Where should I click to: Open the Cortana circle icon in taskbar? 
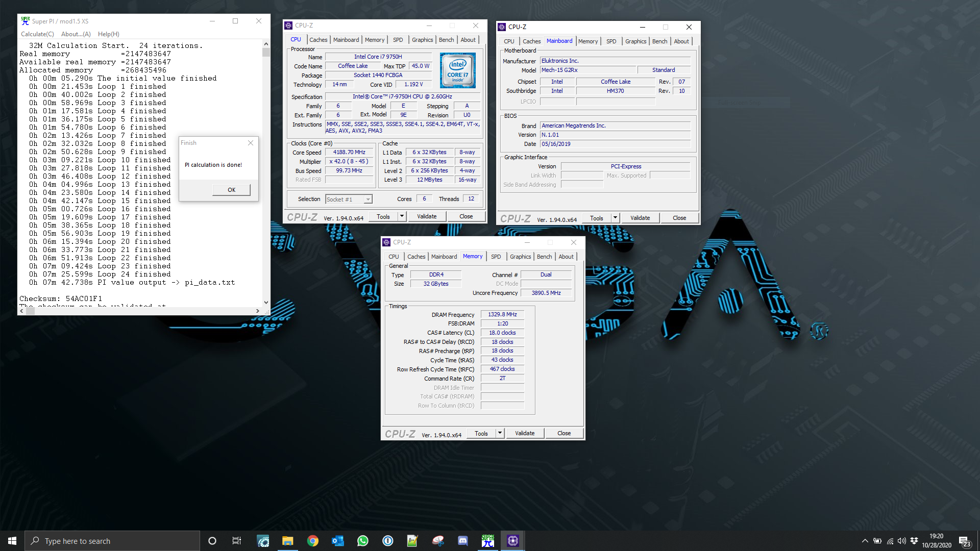212,541
